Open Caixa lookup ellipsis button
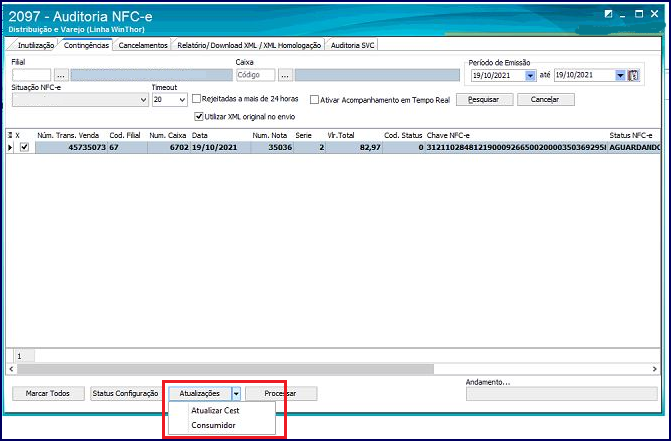This screenshot has width=671, height=441. click(x=285, y=75)
